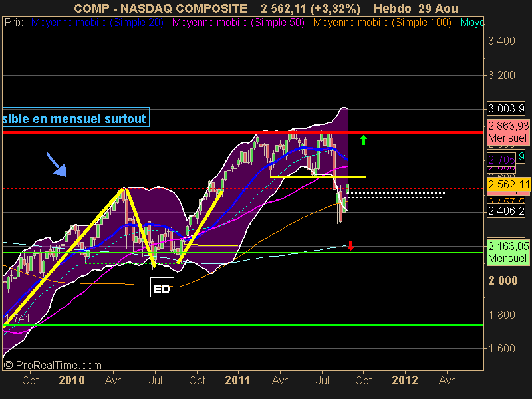The height and width of the screenshot is (399, 532).
Task: Select the red down arrow marker
Action: [x=351, y=245]
